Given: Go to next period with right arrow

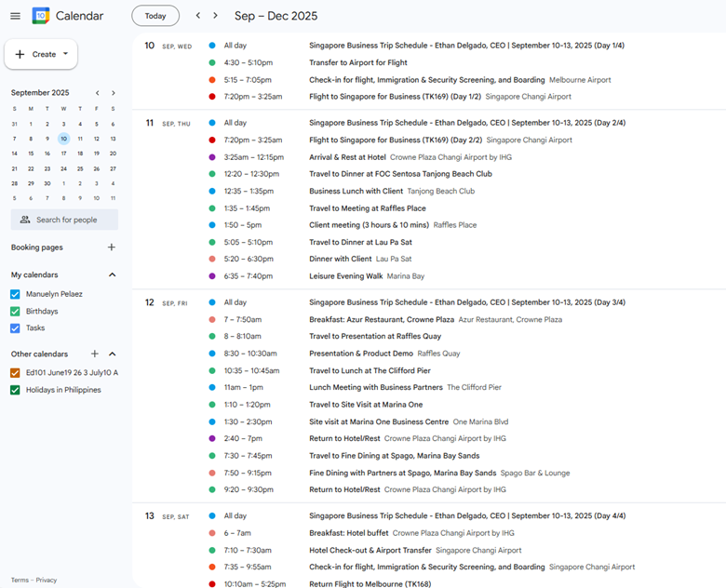Looking at the screenshot, I should (x=216, y=16).
